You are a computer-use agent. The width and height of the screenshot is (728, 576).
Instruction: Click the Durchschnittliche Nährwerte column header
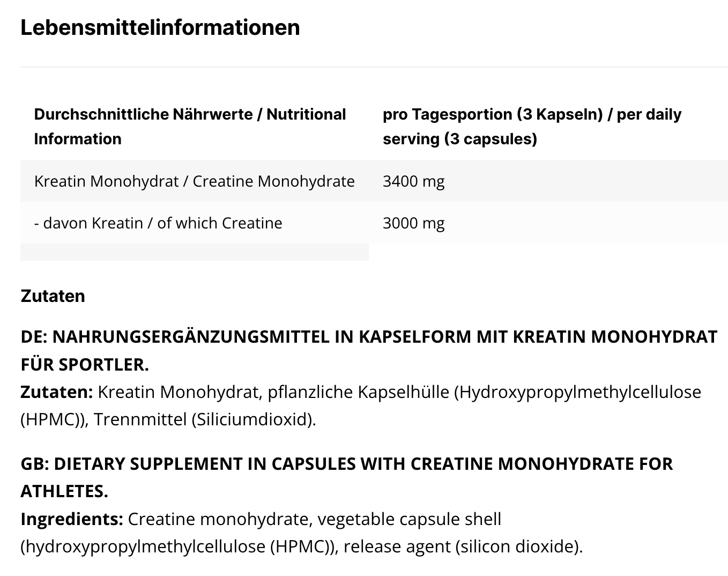190,127
